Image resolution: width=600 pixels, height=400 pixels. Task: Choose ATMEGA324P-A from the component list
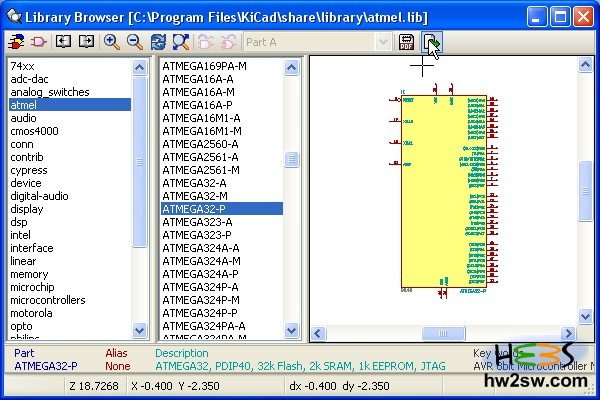point(201,287)
